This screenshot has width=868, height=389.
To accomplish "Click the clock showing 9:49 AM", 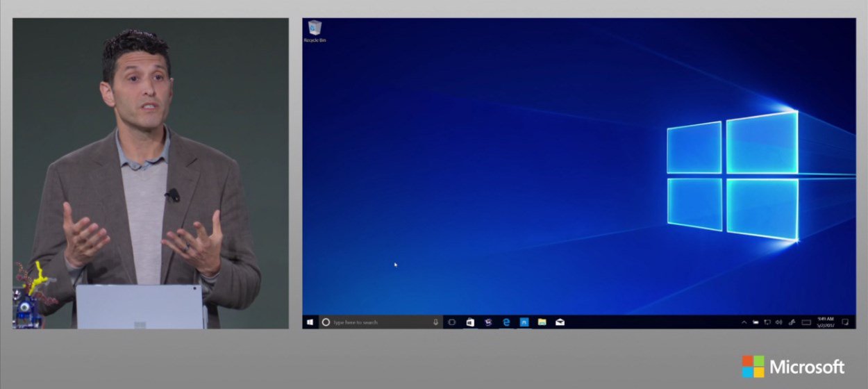I will (x=826, y=322).
